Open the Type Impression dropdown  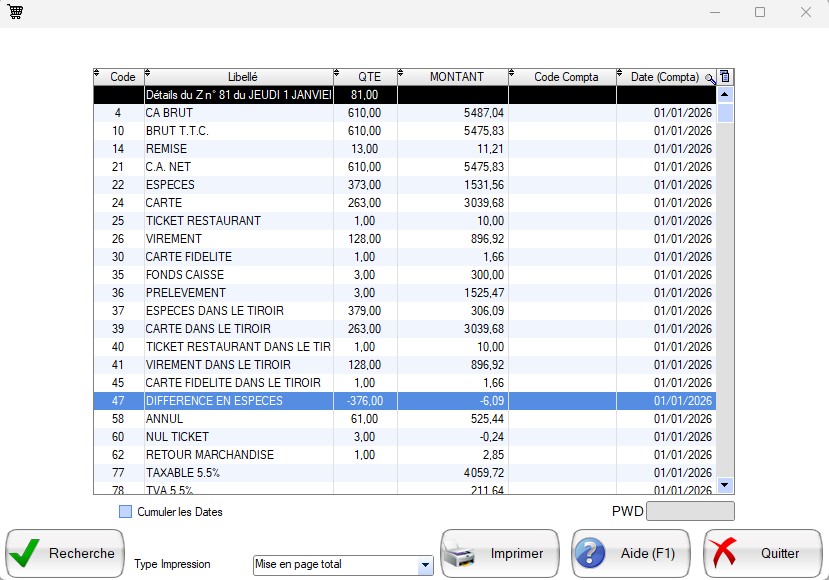click(x=425, y=565)
